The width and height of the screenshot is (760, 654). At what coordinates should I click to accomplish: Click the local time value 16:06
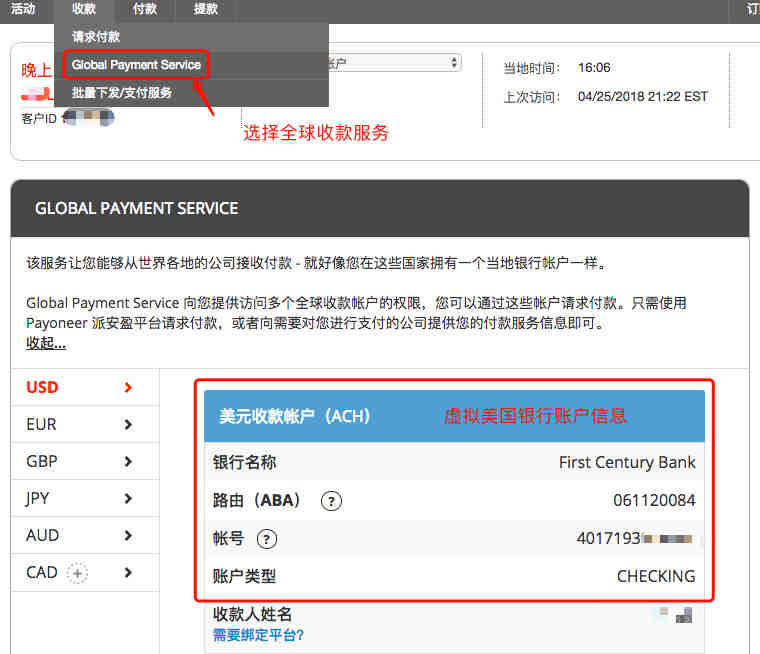594,67
